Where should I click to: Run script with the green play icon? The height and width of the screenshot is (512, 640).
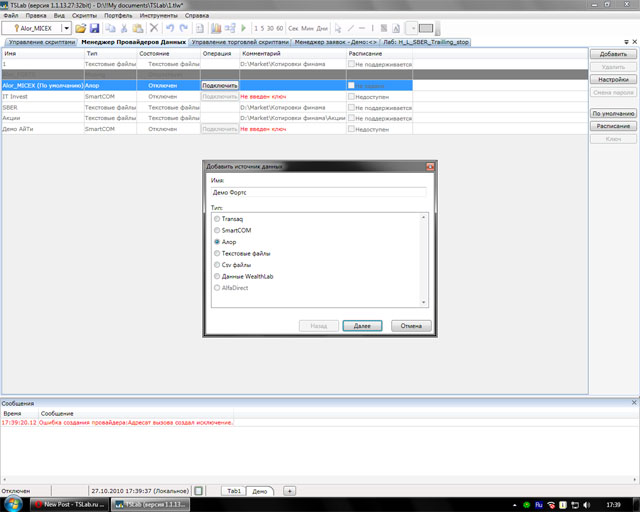(244, 28)
